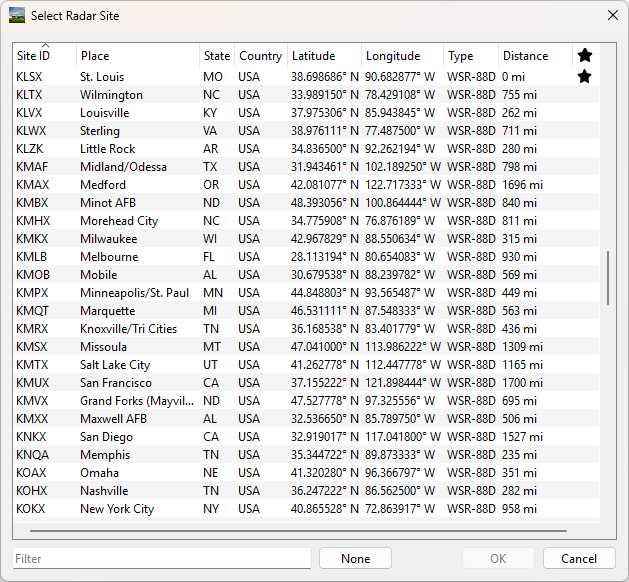Select the Midland/Odessa entry
The width and height of the screenshot is (629, 582).
(306, 167)
